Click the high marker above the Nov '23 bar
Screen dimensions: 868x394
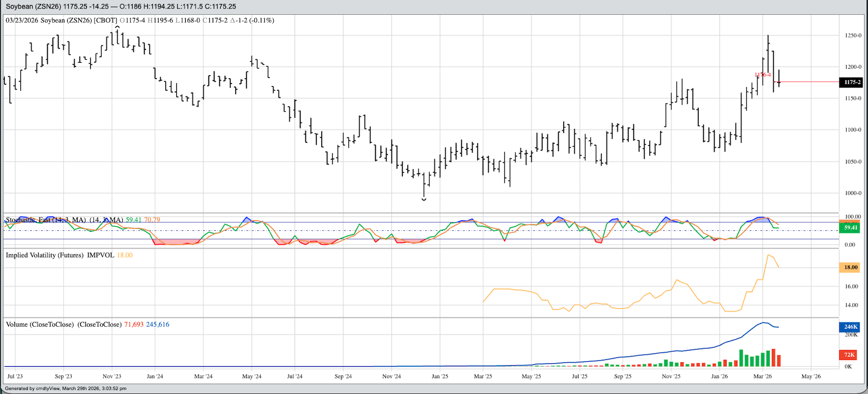click(117, 27)
